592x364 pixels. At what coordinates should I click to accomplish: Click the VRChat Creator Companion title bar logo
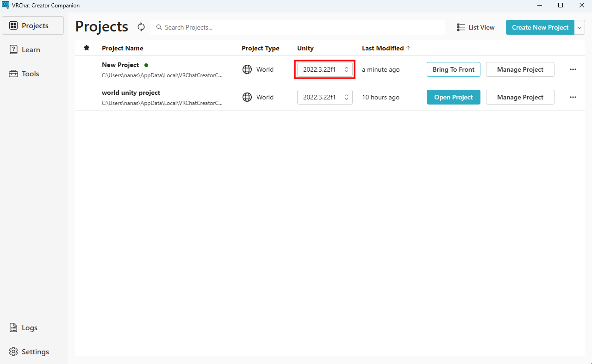point(6,5)
